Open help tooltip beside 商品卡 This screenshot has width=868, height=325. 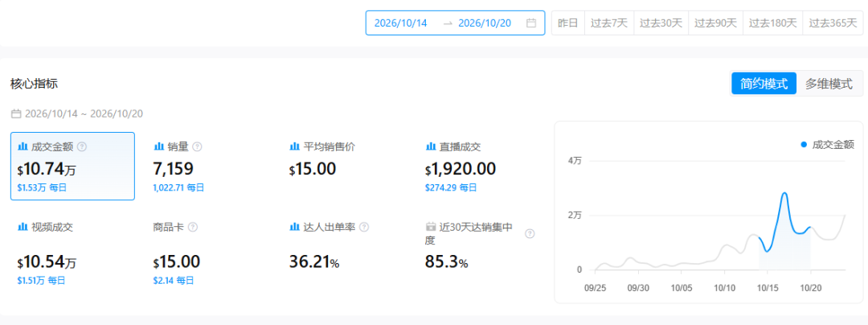193,227
